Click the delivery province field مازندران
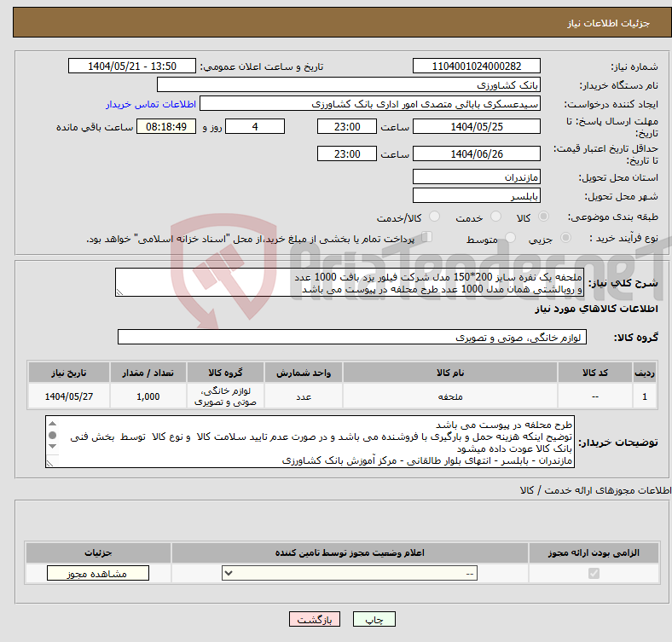Viewport: 672px width, 642px height. tap(476, 176)
